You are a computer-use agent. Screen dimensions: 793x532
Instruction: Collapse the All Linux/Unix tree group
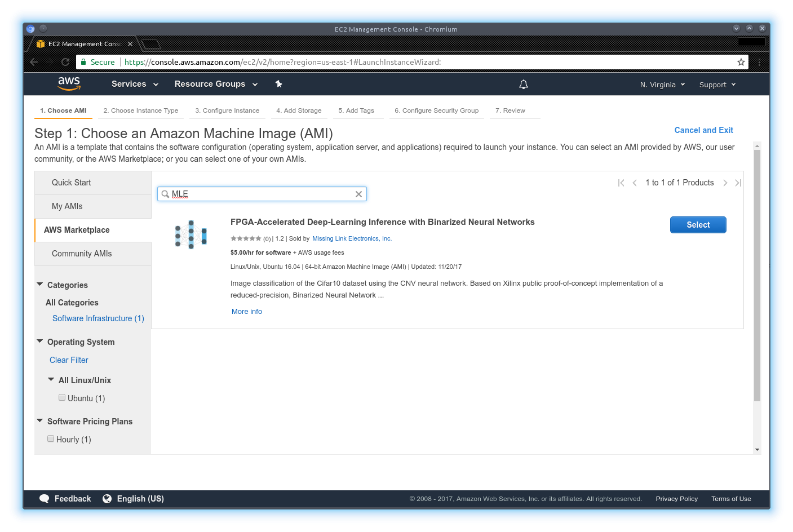[51, 380]
